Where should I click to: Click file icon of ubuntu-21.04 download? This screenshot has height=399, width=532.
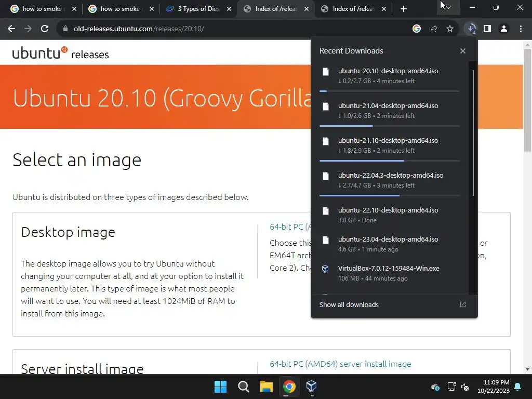326,107
